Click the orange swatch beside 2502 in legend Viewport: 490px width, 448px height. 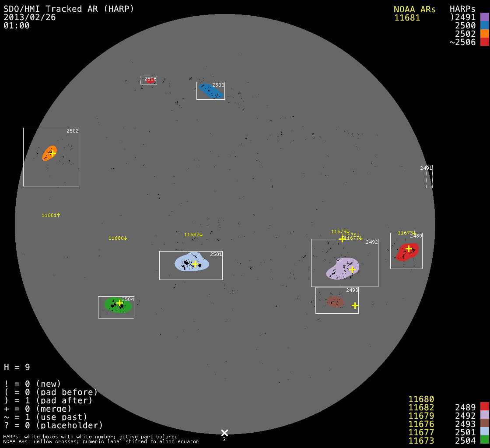pos(484,34)
